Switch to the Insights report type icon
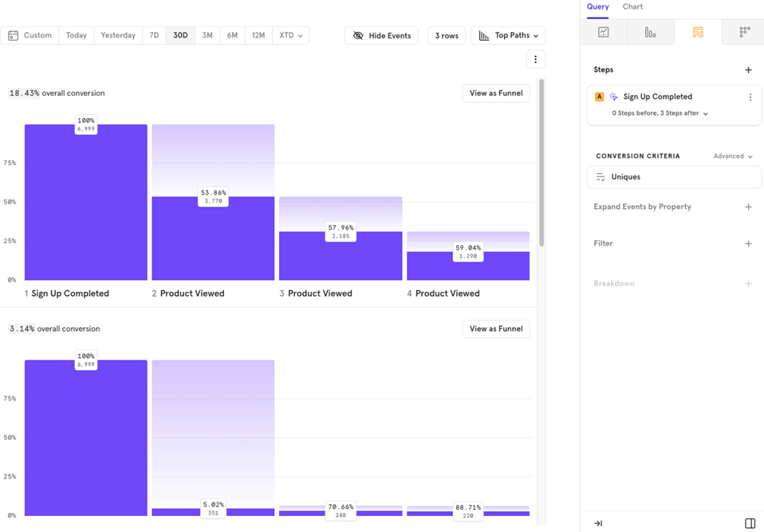 tap(604, 33)
